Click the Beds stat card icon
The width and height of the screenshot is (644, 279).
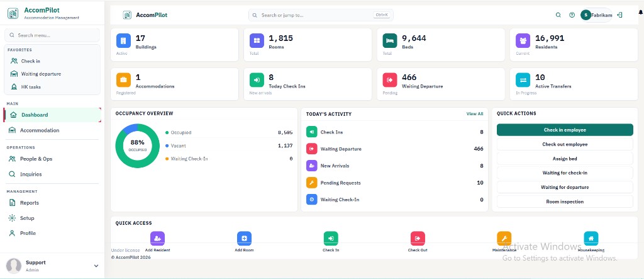pyautogui.click(x=390, y=41)
